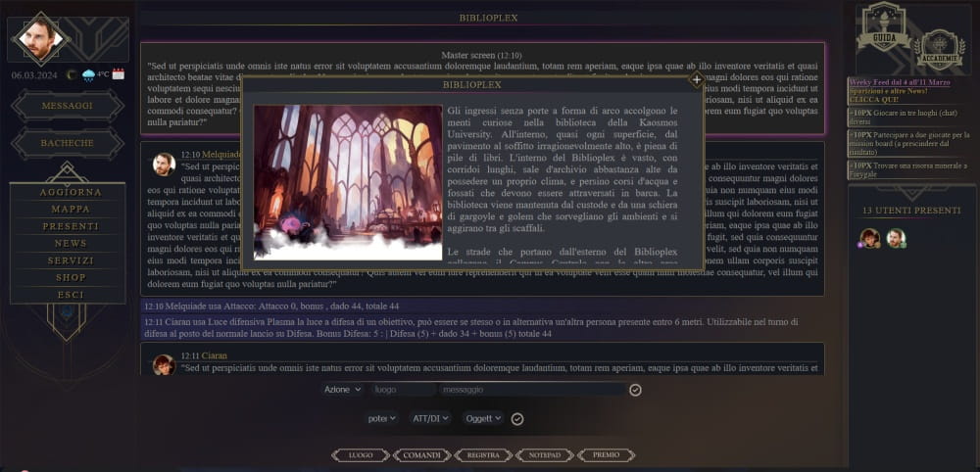Select first present user avatar
This screenshot has width=980, height=472.
(869, 238)
